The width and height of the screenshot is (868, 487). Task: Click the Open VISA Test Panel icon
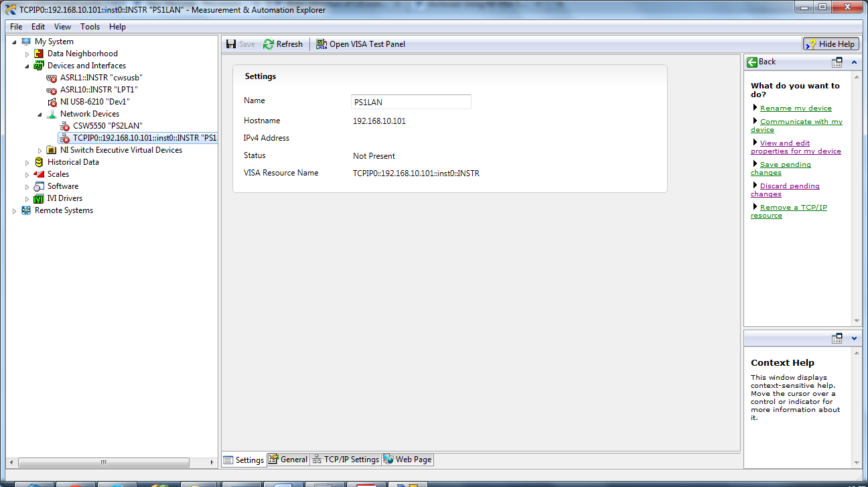click(x=321, y=44)
